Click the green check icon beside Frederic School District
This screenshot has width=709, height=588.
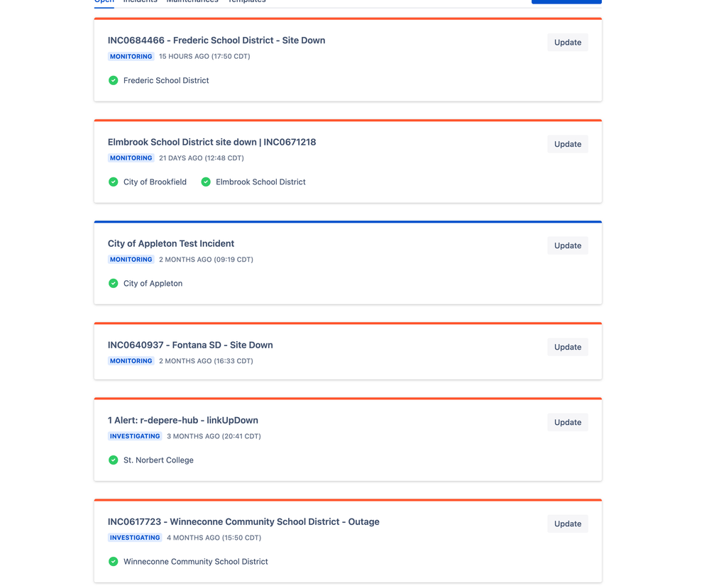coord(114,81)
